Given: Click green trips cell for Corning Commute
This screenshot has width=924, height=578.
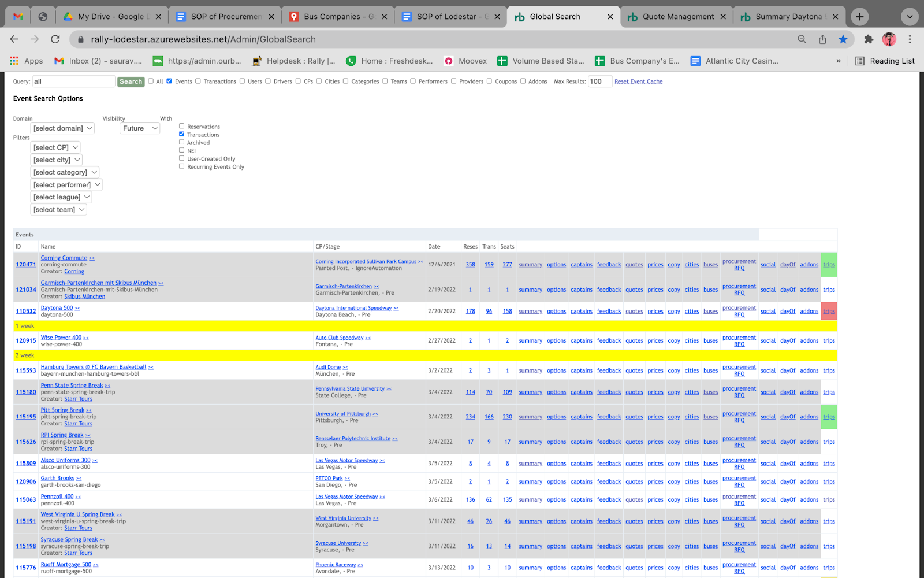Looking at the screenshot, I should click(x=829, y=265).
